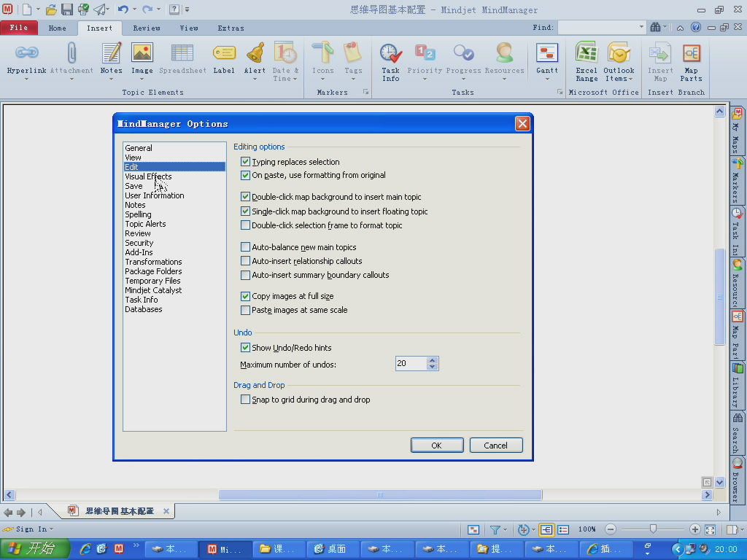Open Task Info from the ribbon
Screen dimensions: 747x560
tap(391, 62)
